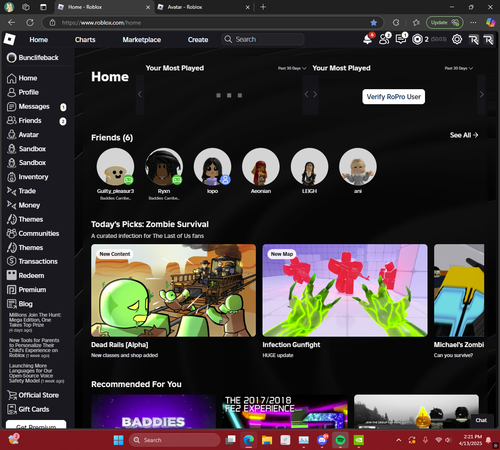Open Profile in the sidebar

(x=23, y=92)
